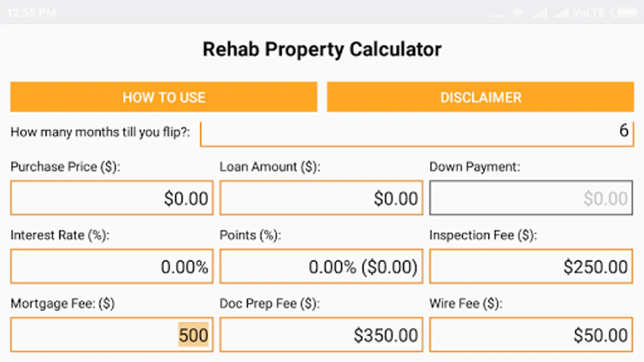Edit the Interest Rate percentage field
The image size is (644, 362).
(x=112, y=266)
